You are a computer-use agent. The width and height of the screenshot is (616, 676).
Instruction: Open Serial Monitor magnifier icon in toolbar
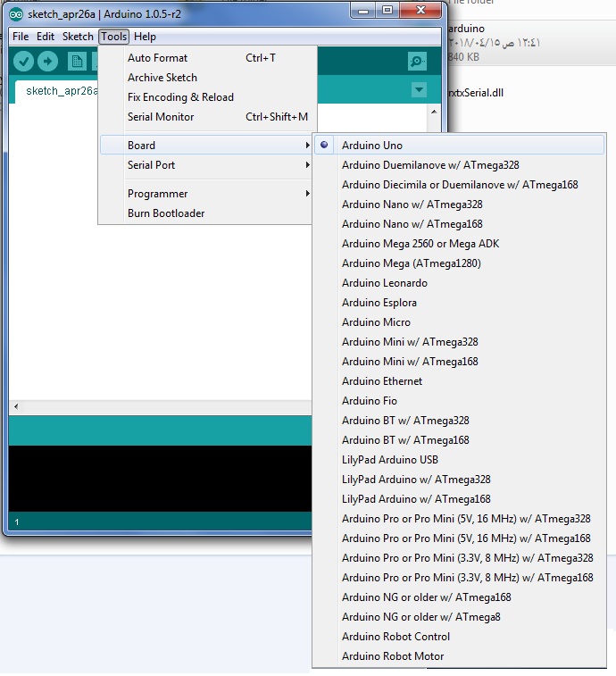tap(417, 62)
